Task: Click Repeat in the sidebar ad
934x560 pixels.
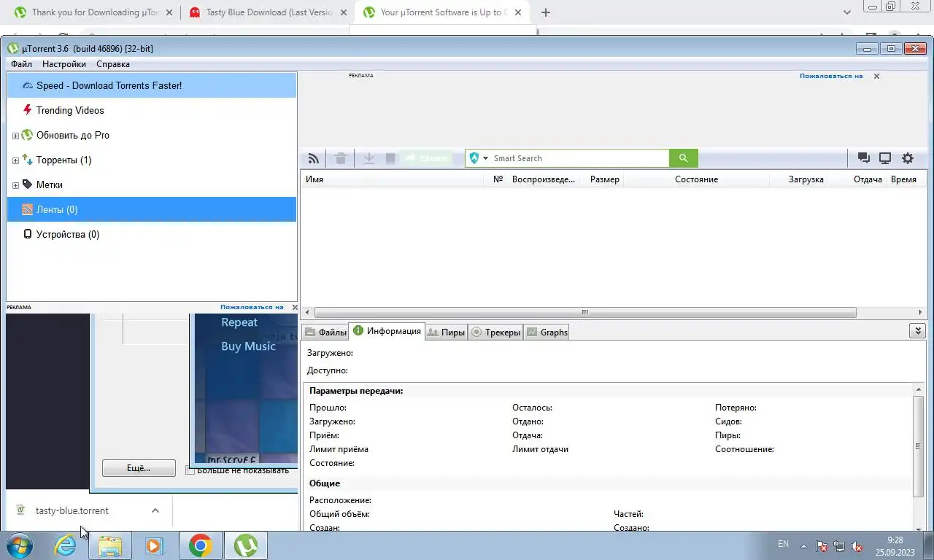Action: pyautogui.click(x=239, y=322)
